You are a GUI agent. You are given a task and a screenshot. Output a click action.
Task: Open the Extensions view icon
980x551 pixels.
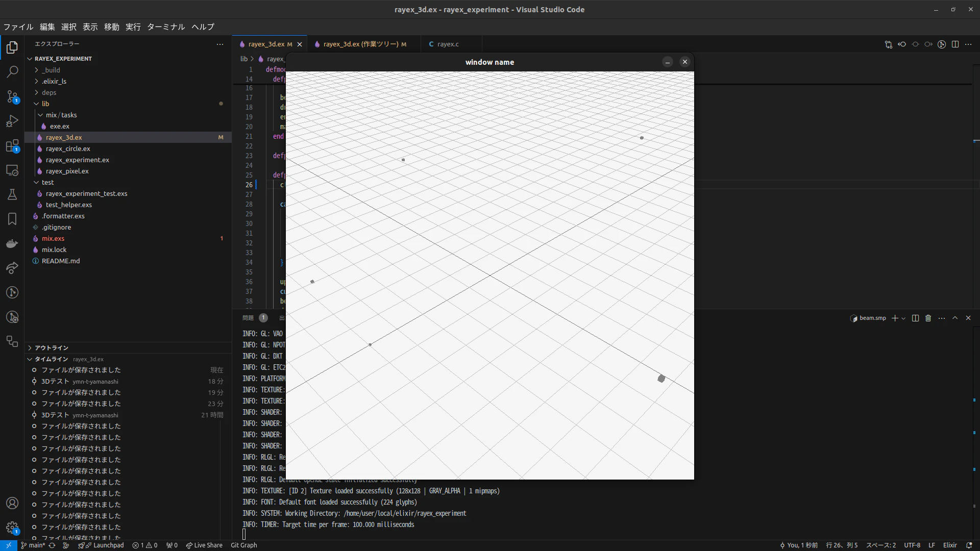coord(12,145)
